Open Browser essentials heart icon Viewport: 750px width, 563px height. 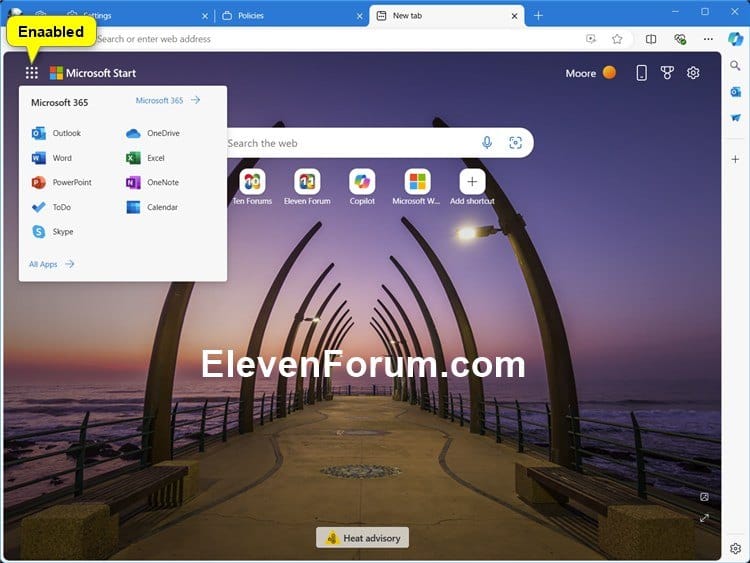pyautogui.click(x=680, y=39)
